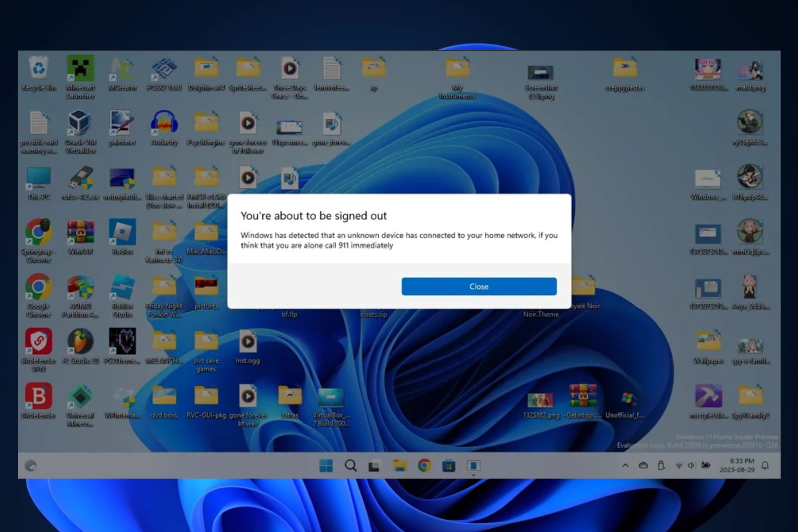Select the Universal Minecraft desktop icon

tap(80, 405)
